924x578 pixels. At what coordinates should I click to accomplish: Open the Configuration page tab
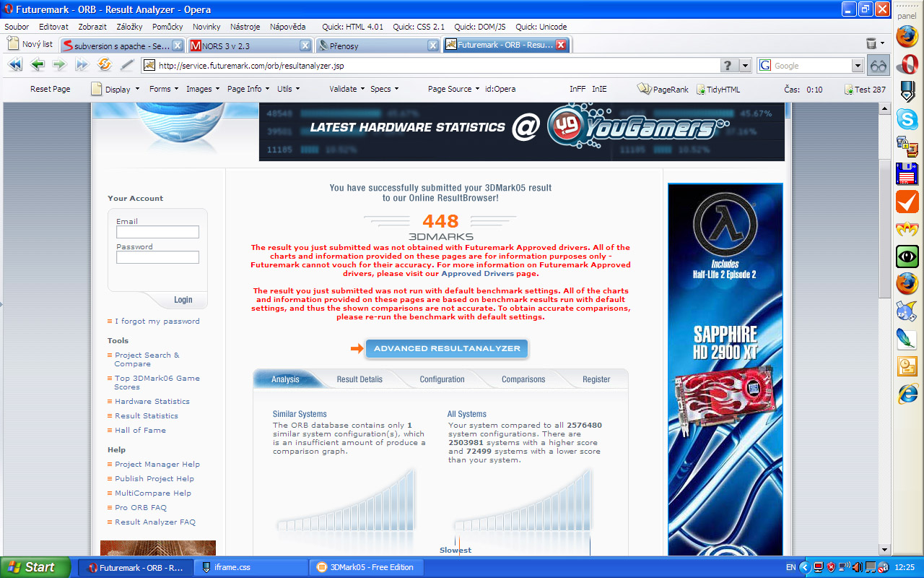442,379
